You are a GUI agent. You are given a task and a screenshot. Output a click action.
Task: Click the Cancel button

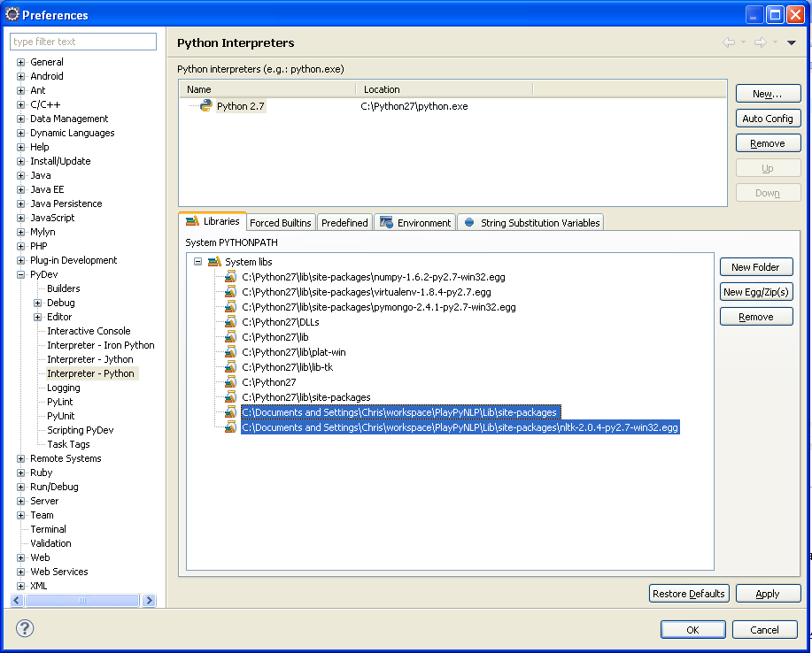765,630
